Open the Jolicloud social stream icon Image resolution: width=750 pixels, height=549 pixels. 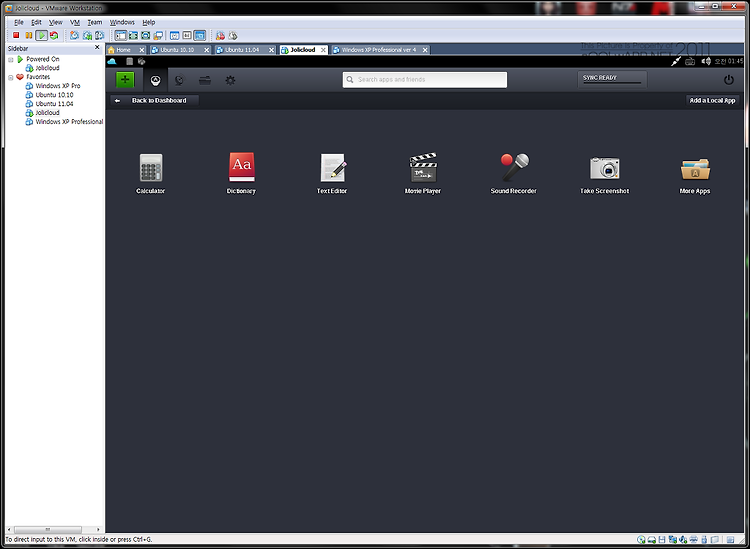[x=179, y=80]
